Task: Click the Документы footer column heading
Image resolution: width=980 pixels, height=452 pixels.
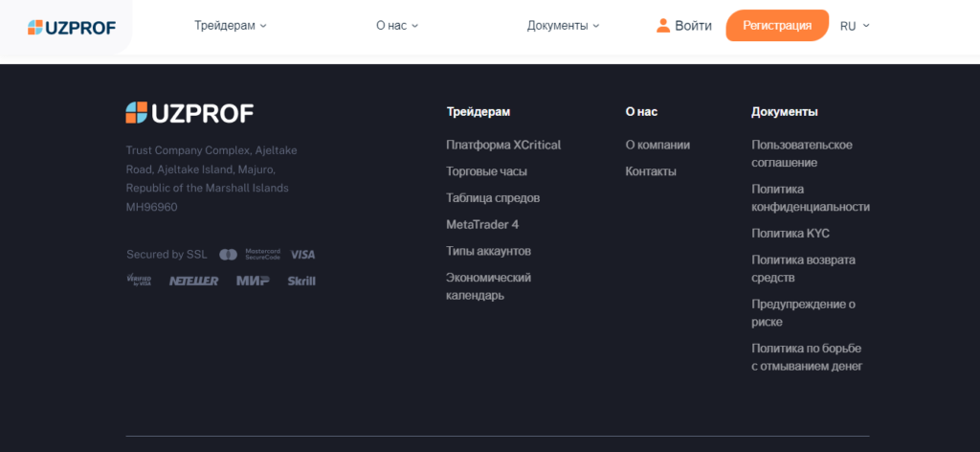Action: 785,112
